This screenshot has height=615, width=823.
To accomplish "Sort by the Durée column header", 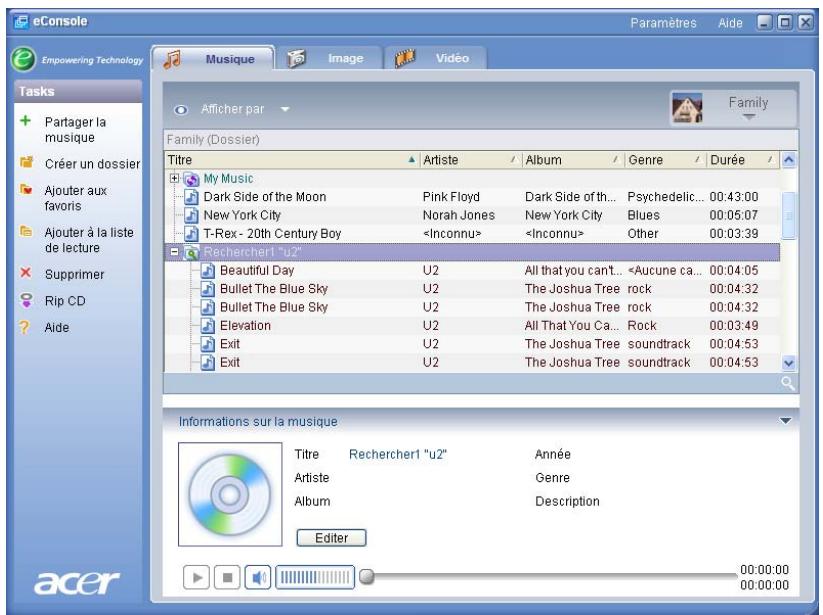I will coord(743,160).
